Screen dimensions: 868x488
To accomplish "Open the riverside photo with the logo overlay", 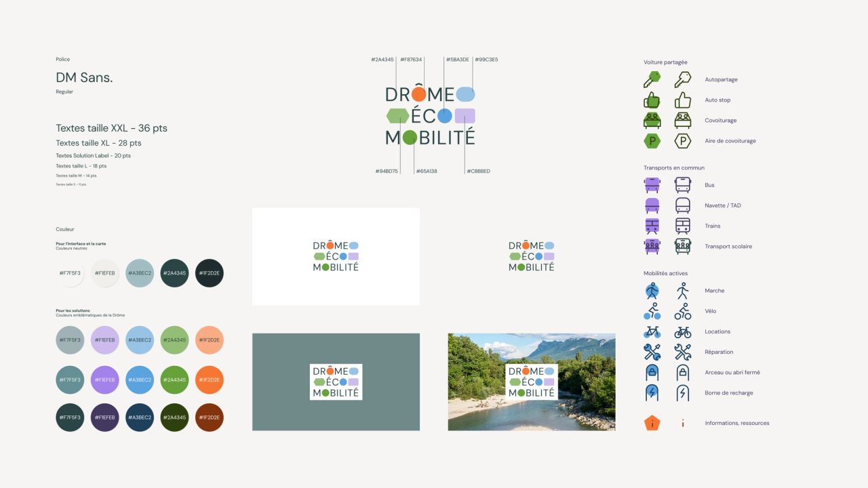I will click(x=531, y=381).
